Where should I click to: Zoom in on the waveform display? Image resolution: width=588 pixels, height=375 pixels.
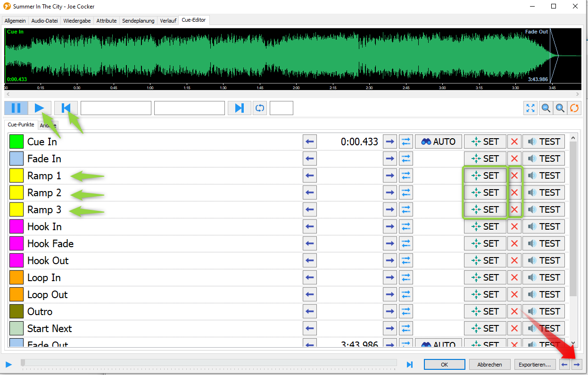click(x=560, y=108)
